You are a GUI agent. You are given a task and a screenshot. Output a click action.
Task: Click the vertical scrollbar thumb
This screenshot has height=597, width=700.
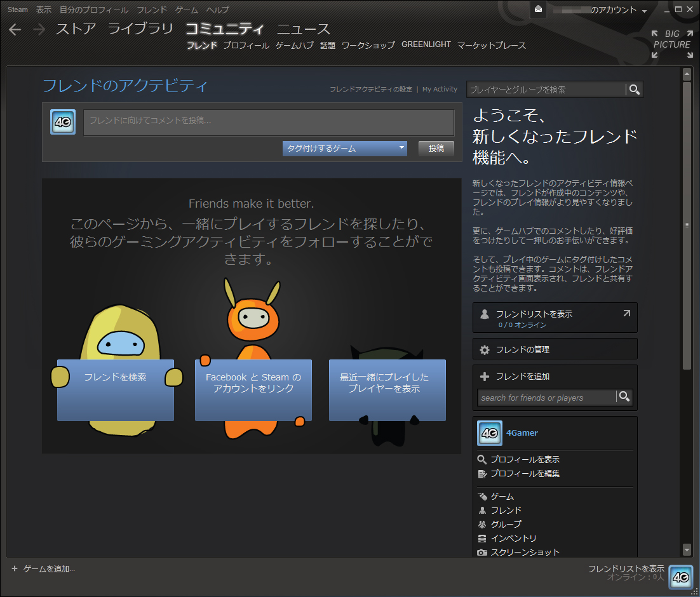click(687, 225)
